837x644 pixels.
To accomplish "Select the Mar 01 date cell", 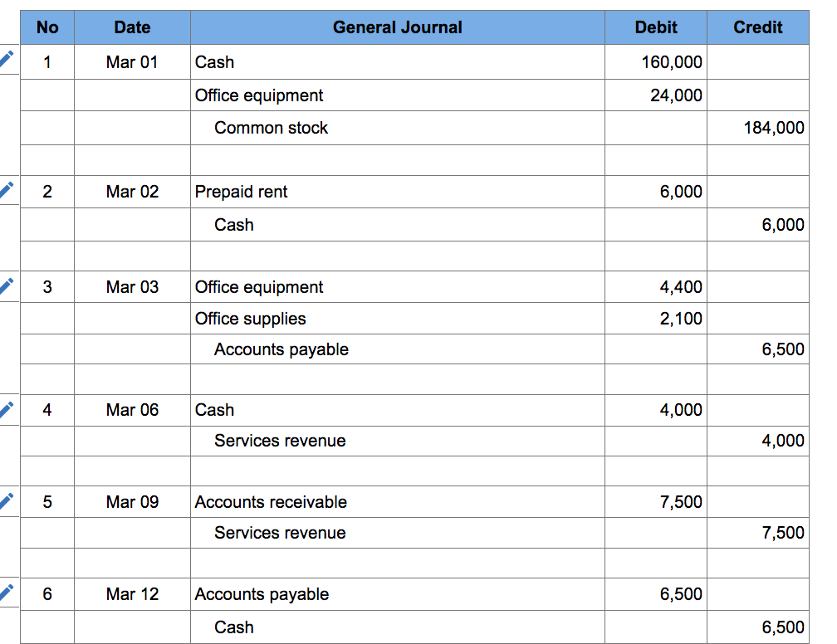I will [x=132, y=62].
